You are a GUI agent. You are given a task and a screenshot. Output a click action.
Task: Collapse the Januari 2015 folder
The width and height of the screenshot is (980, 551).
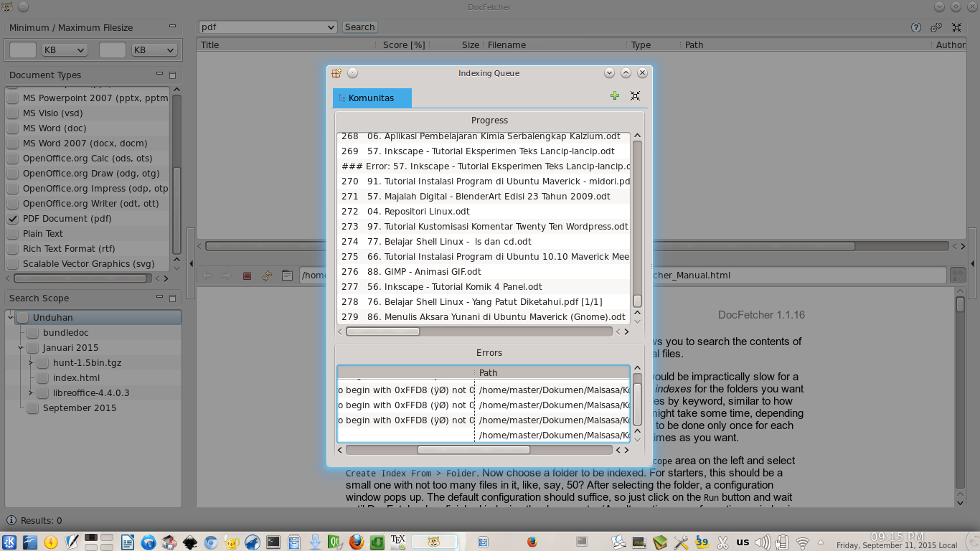click(21, 348)
